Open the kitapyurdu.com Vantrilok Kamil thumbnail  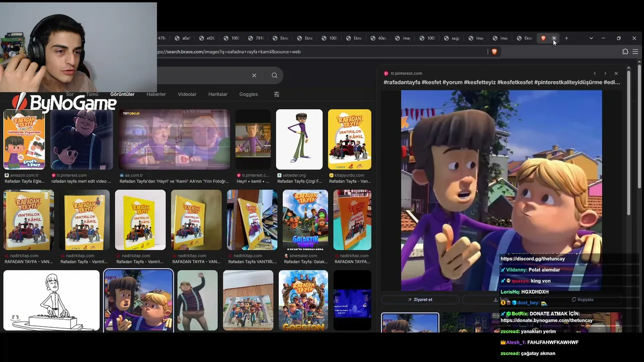tap(350, 139)
